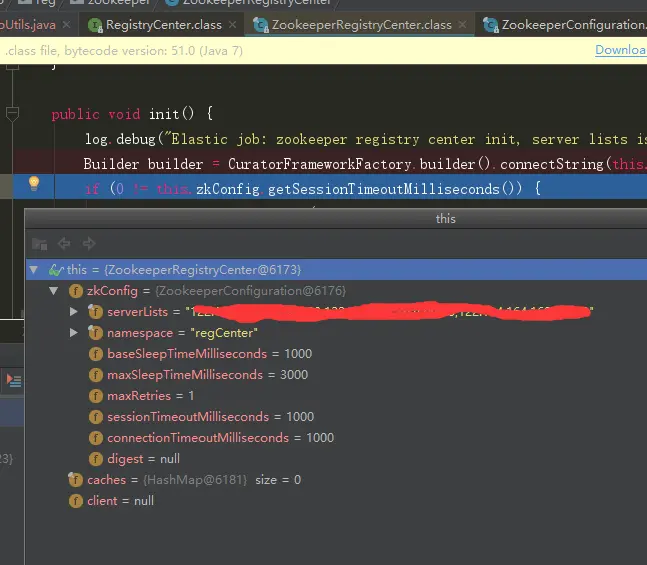This screenshot has height=565, width=647.
Task: Select the connectionTimeoutMilliseconds = 1000 row
Action: pos(336,438)
